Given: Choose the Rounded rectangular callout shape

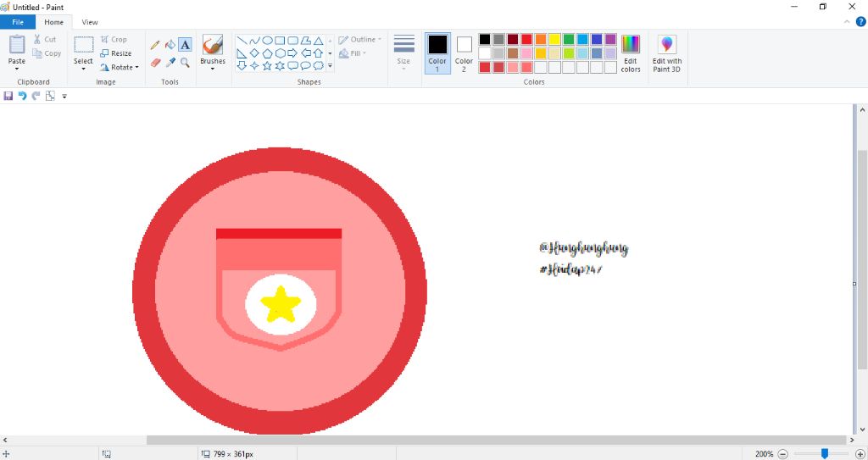Looking at the screenshot, I should (x=292, y=66).
